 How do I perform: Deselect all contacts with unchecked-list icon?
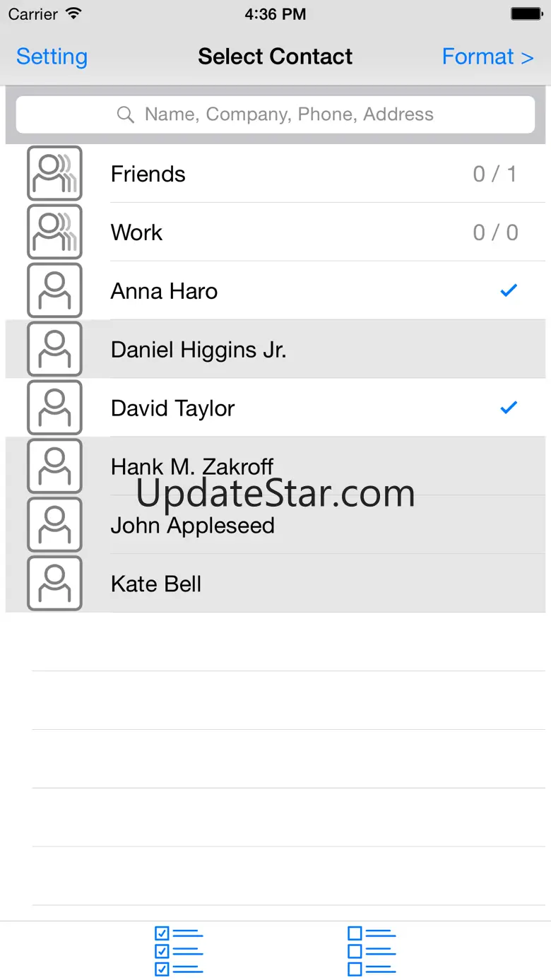point(372,951)
